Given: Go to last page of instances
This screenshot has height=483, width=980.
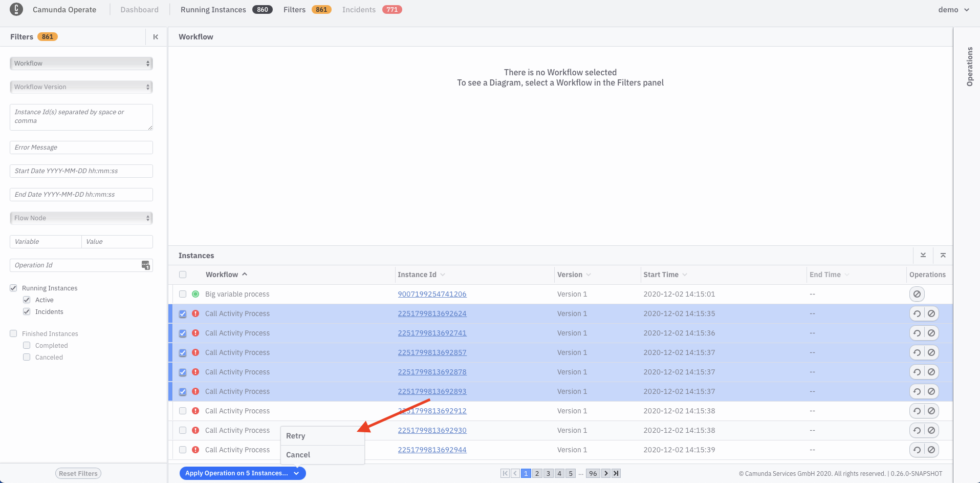Looking at the screenshot, I should (x=616, y=473).
